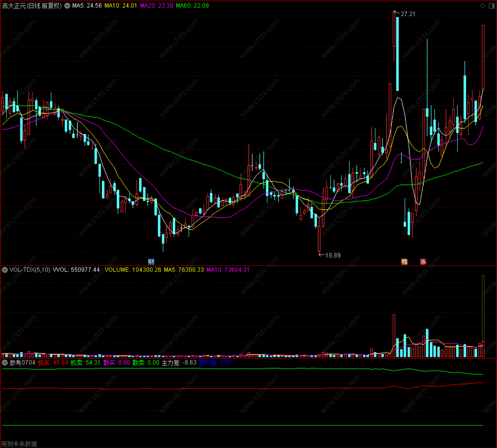Select the 机买: 45.69 value
The height and width of the screenshot is (448, 497).
[x=53, y=363]
